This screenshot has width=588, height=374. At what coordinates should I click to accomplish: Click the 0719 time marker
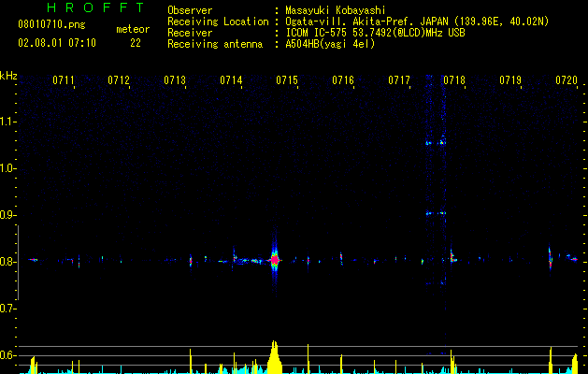click(510, 80)
